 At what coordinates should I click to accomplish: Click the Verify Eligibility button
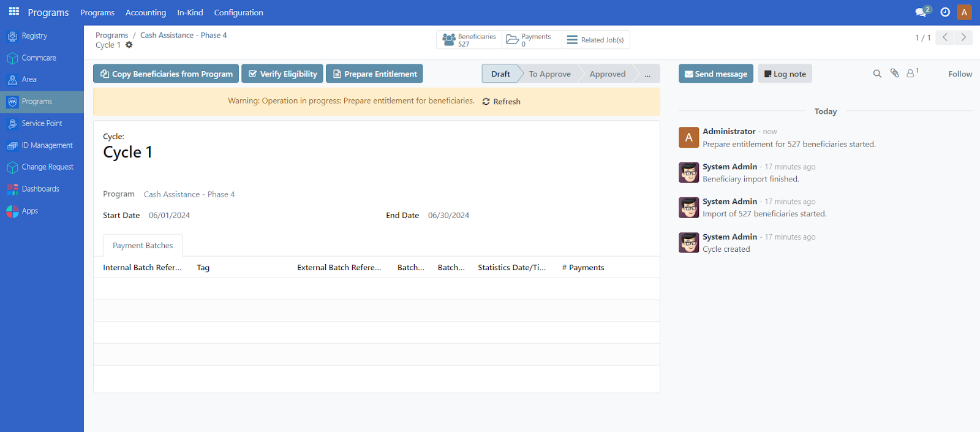click(282, 74)
